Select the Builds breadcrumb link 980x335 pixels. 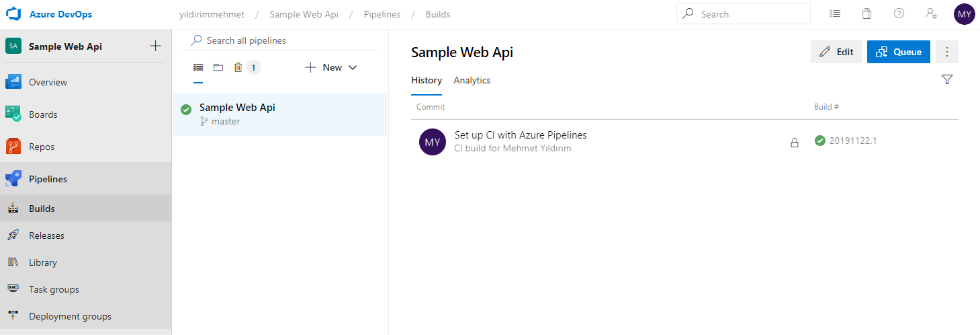point(438,14)
